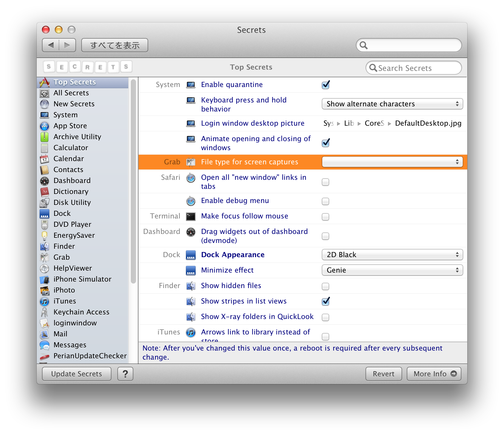
Task: Click DefaultDesktop.jpg in the path control
Action: point(428,123)
